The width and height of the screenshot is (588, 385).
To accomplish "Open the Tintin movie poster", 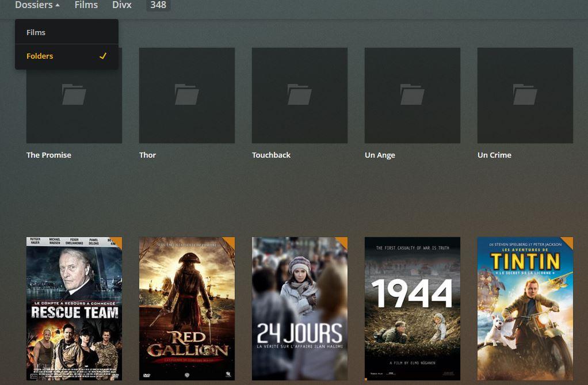I will click(525, 308).
